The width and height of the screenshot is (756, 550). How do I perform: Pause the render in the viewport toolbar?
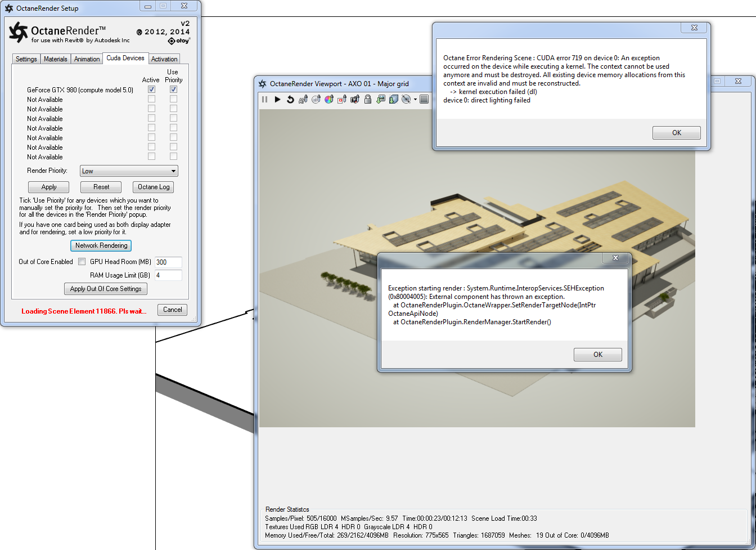(265, 100)
